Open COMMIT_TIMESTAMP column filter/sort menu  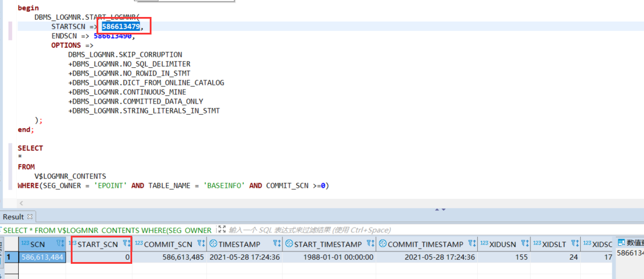click(x=471, y=243)
